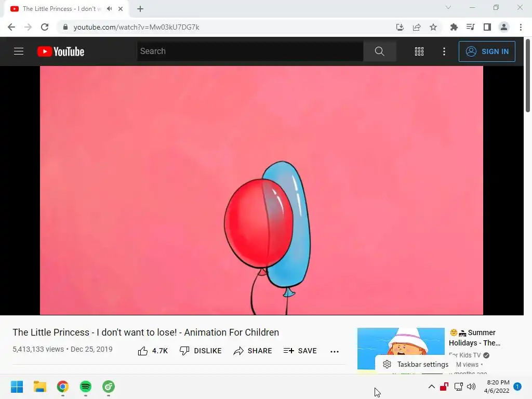Viewport: 532px width, 399px height.
Task: Click the DISLIKE button
Action: (x=201, y=351)
